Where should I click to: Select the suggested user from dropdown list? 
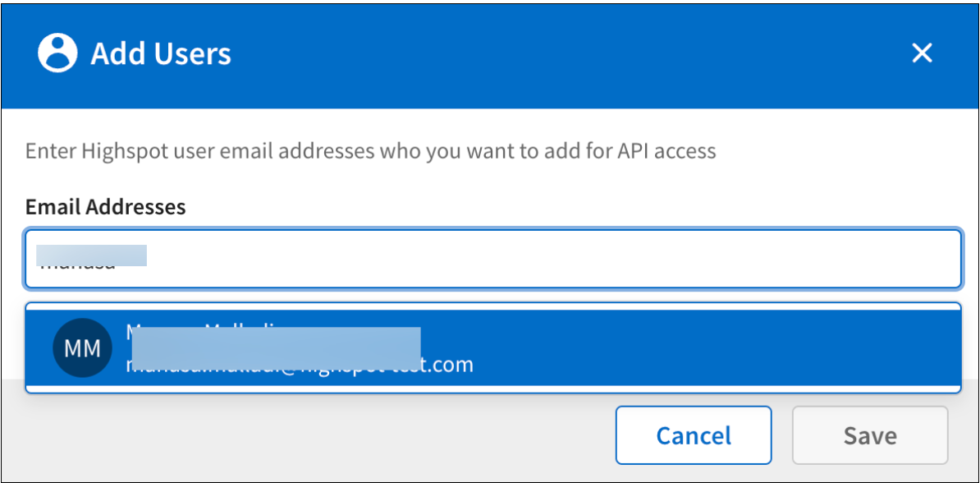pos(492,347)
